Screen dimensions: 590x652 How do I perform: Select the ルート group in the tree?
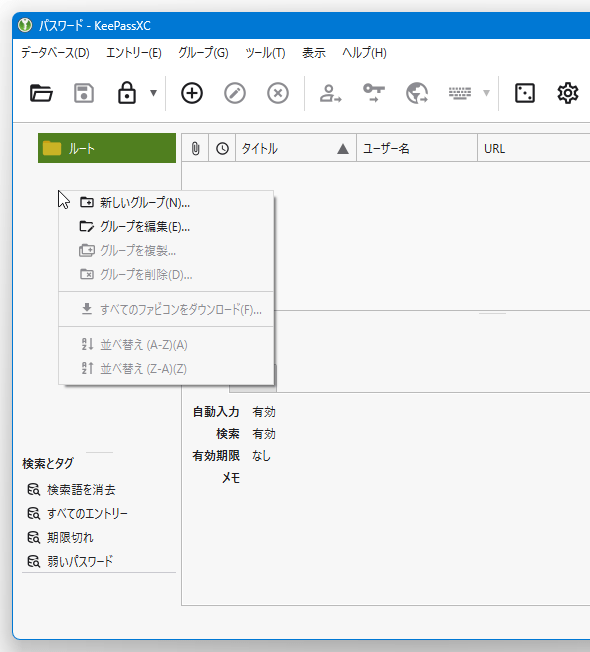[x=107, y=148]
